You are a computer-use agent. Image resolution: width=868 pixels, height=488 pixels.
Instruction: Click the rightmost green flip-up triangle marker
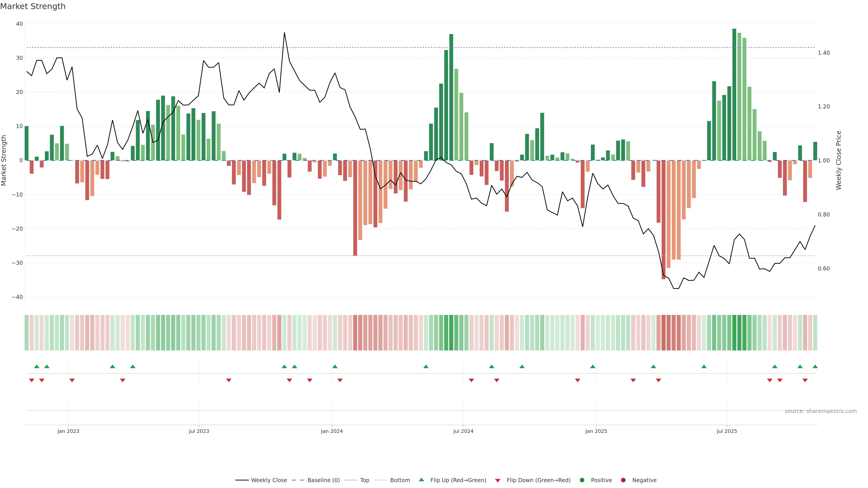pos(815,366)
